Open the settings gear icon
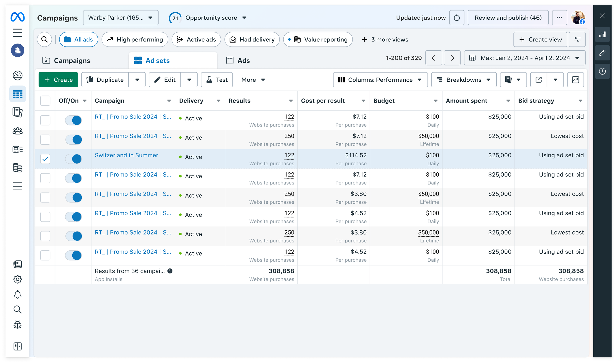Viewport: 615px width, 364px height. (17, 279)
